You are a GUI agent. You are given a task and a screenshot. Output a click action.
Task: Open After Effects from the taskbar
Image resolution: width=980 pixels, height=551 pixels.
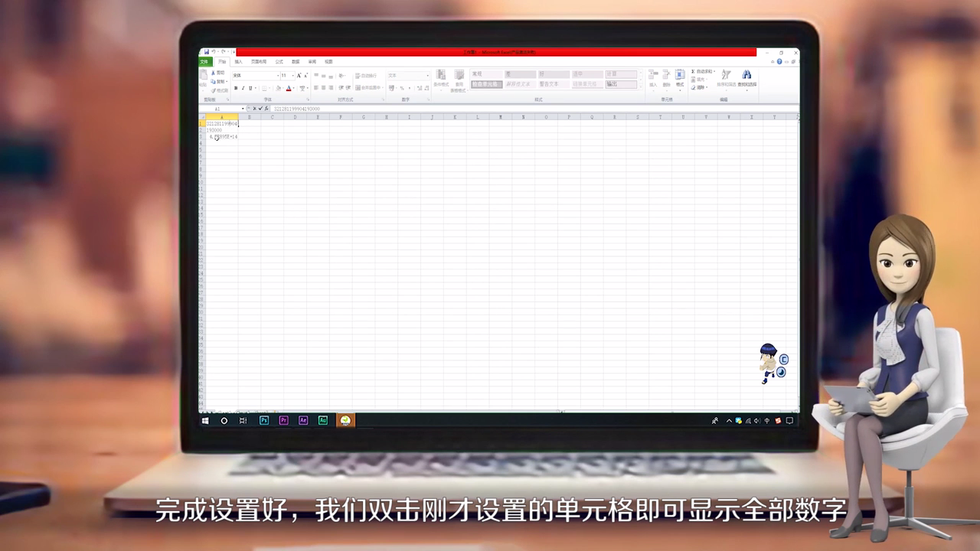pos(303,420)
